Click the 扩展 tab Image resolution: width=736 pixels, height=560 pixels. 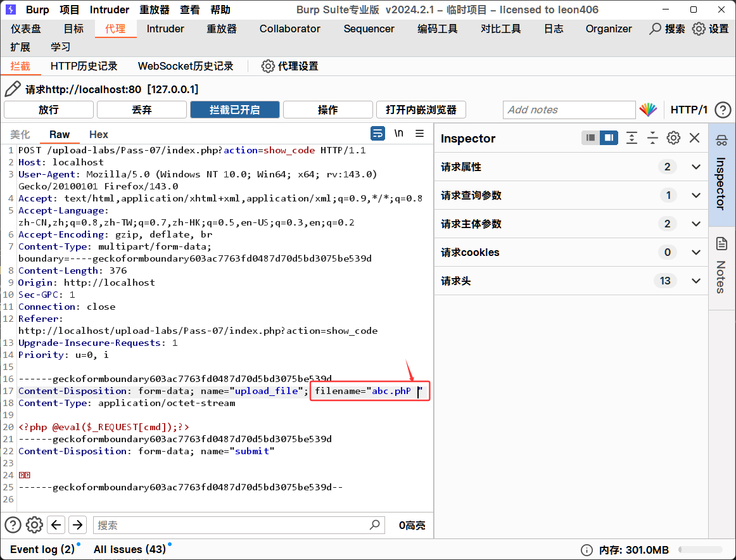coord(20,47)
